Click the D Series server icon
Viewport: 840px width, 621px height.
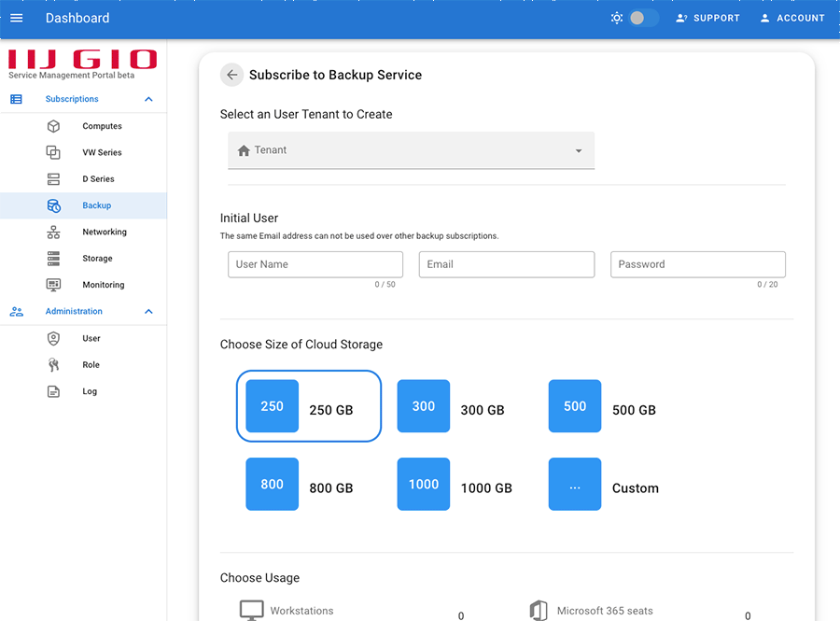(x=53, y=179)
